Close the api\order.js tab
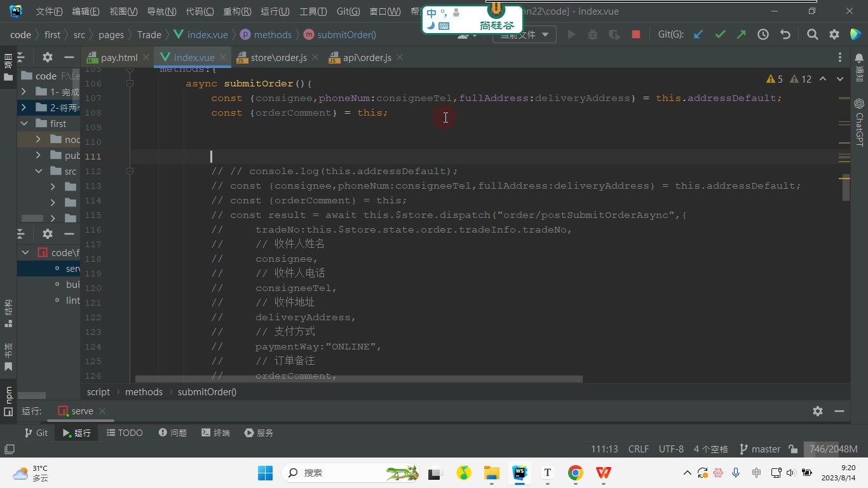 click(x=400, y=57)
